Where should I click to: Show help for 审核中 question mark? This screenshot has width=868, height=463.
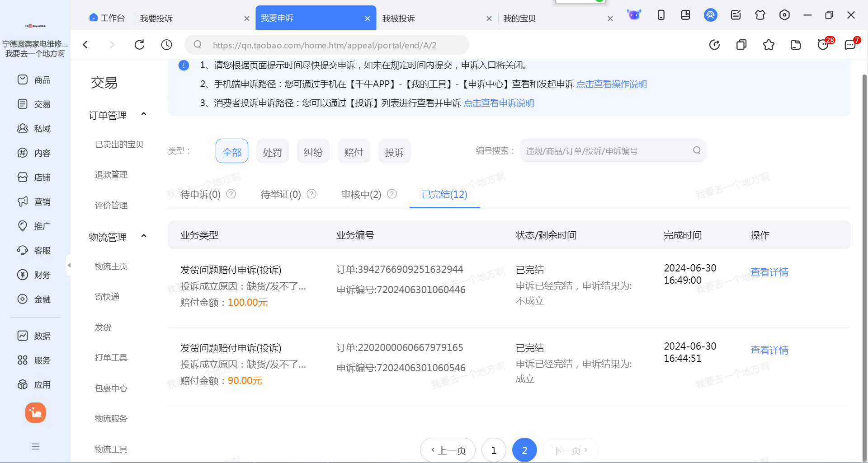[x=392, y=194]
